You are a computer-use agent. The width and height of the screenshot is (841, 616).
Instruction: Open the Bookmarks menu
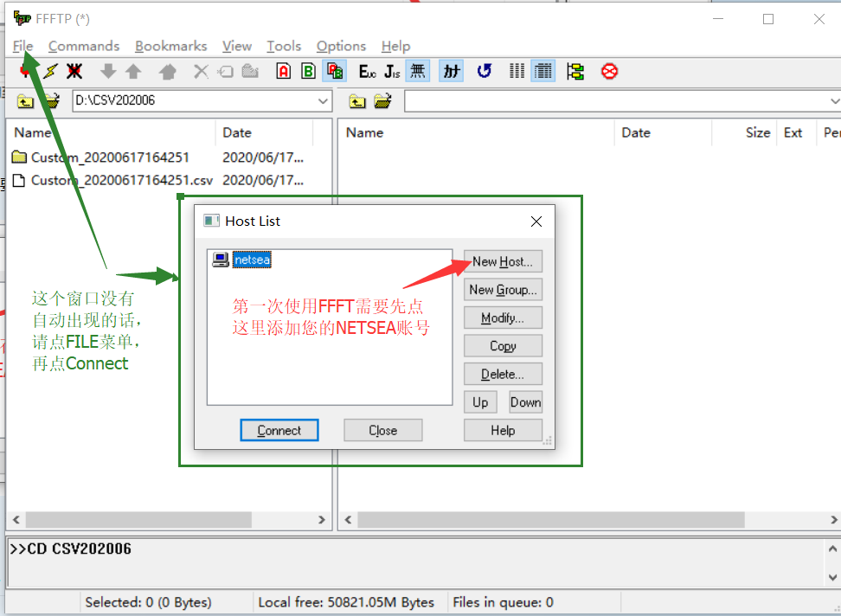171,46
